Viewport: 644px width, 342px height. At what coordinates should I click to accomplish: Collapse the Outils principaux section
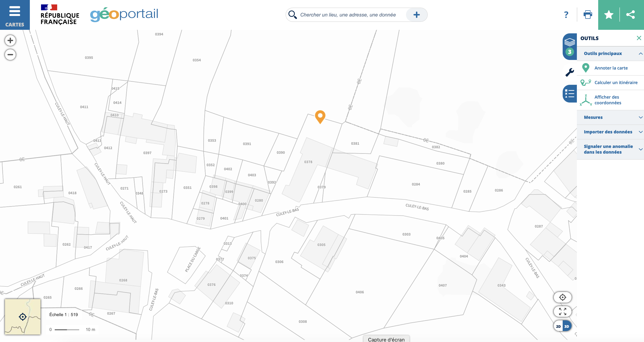click(610, 53)
